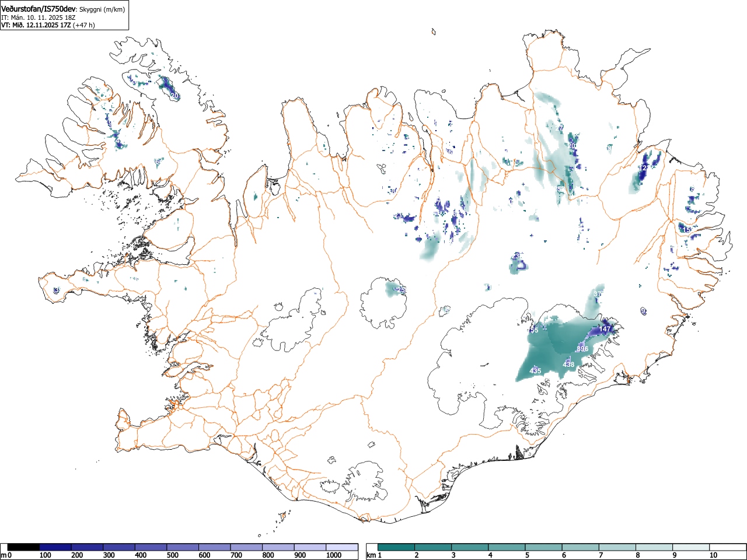Click the 20 value label in the Westfjords
The width and height of the screenshot is (747, 560).
[174, 95]
